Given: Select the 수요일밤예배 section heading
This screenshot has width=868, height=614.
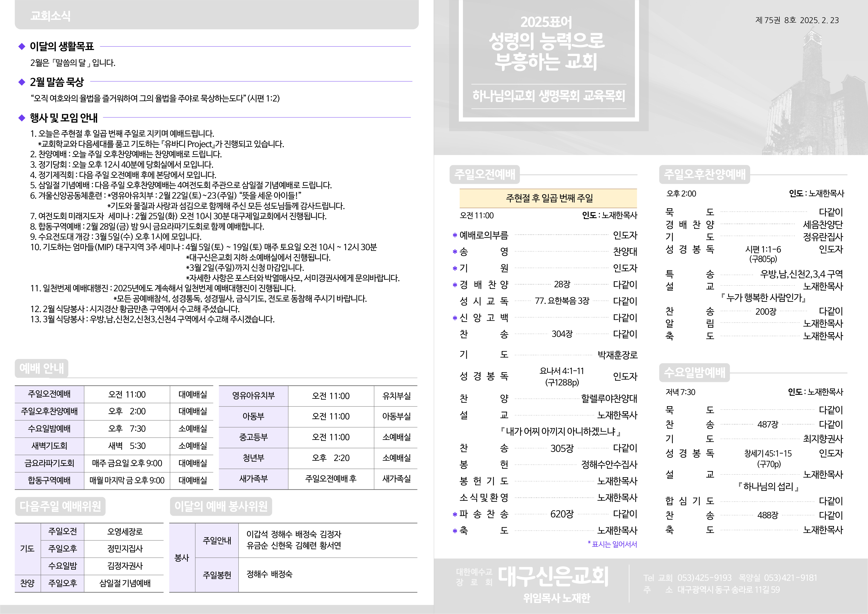Looking at the screenshot, I should (x=695, y=372).
